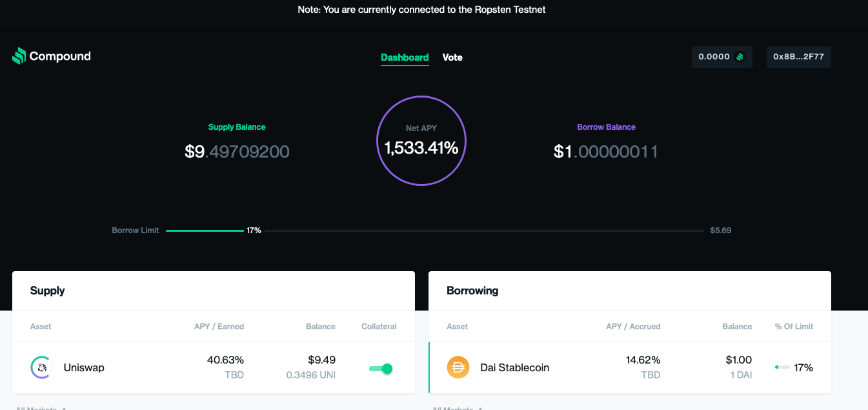Click the 17% value in Dai row
868x410 pixels.
click(803, 367)
